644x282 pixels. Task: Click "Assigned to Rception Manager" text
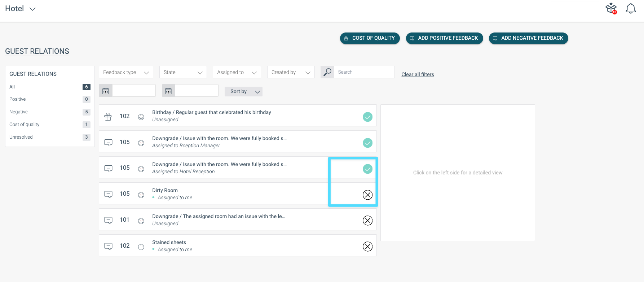pos(186,146)
